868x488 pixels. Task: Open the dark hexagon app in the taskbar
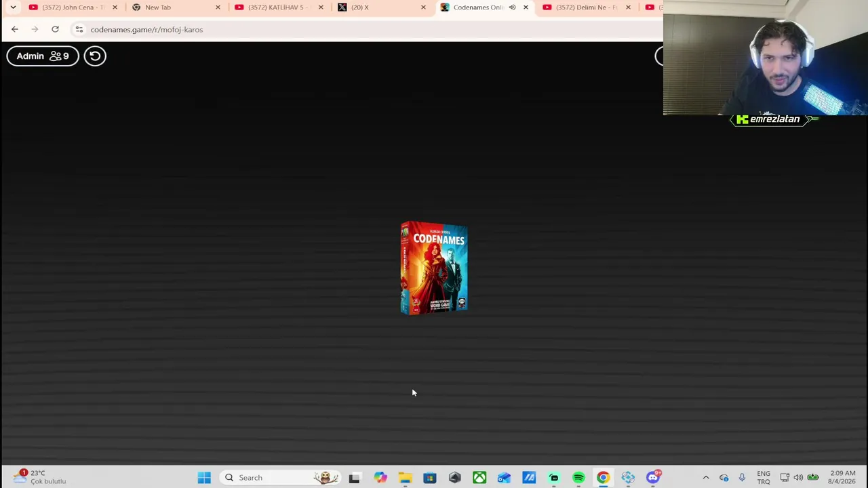454,478
